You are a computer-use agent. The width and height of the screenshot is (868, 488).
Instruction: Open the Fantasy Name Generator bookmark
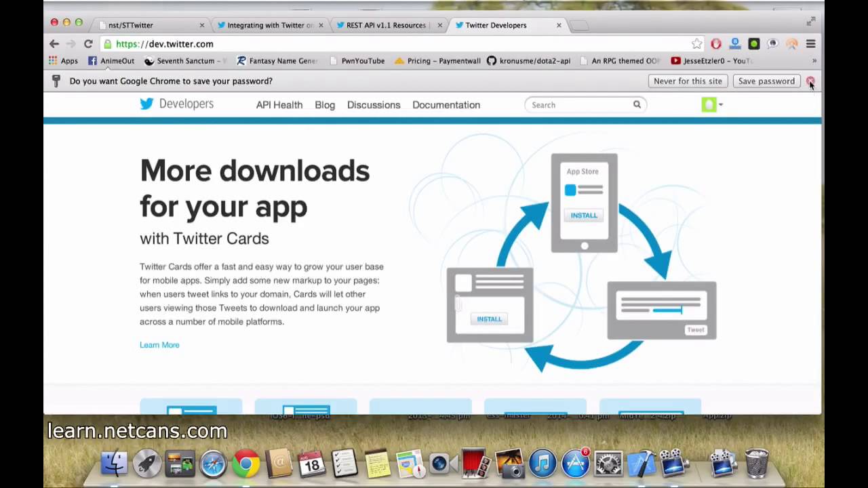tap(277, 61)
